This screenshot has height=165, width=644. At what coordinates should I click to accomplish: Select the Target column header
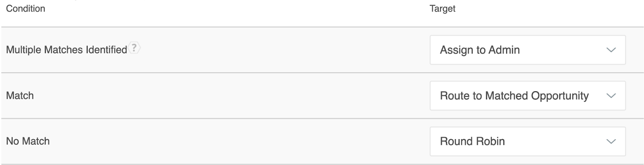coord(442,8)
